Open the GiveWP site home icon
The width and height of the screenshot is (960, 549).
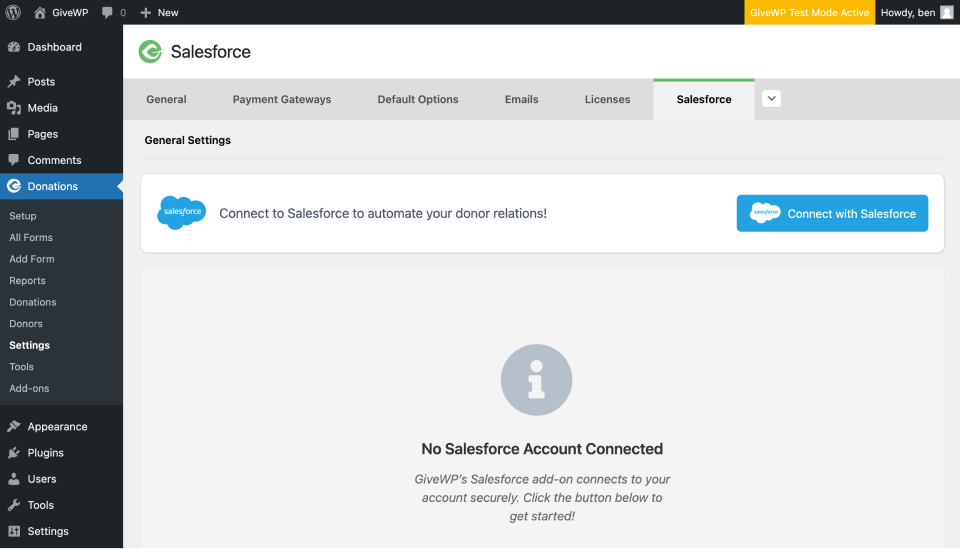40,12
